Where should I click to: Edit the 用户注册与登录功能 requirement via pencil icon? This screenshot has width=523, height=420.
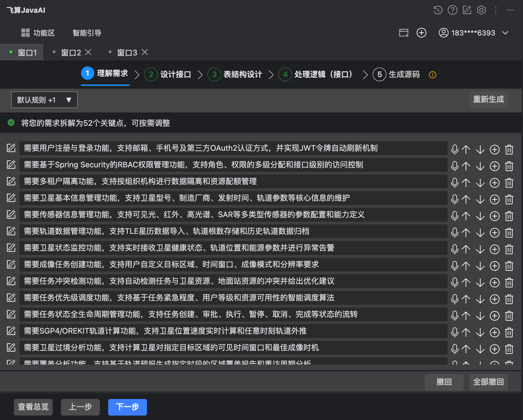click(11, 148)
